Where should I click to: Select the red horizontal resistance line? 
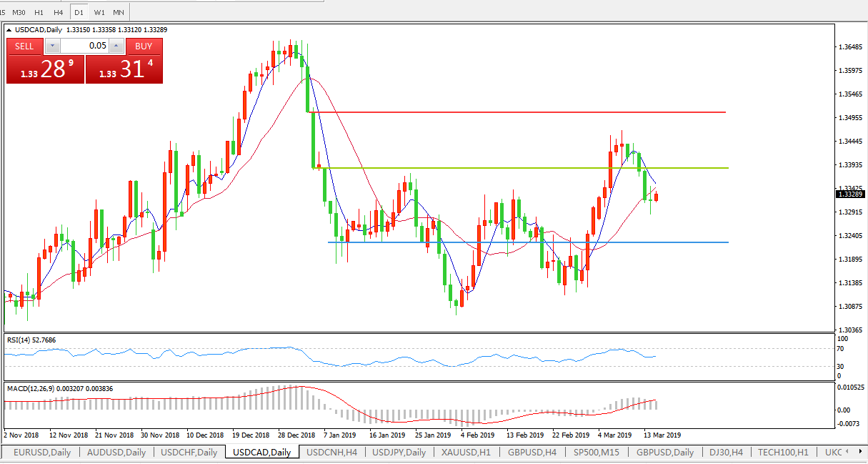(514, 112)
